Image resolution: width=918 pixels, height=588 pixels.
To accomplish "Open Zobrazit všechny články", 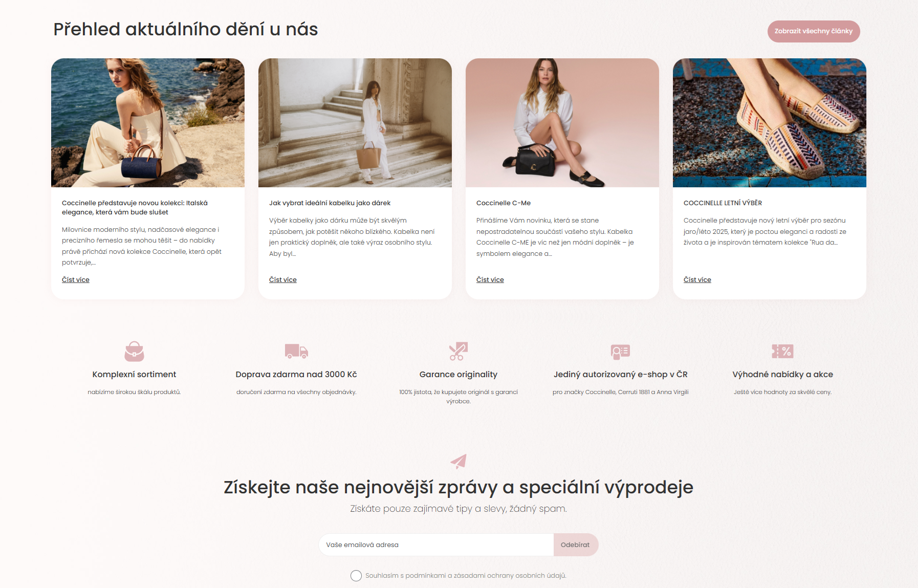I will tap(814, 31).
